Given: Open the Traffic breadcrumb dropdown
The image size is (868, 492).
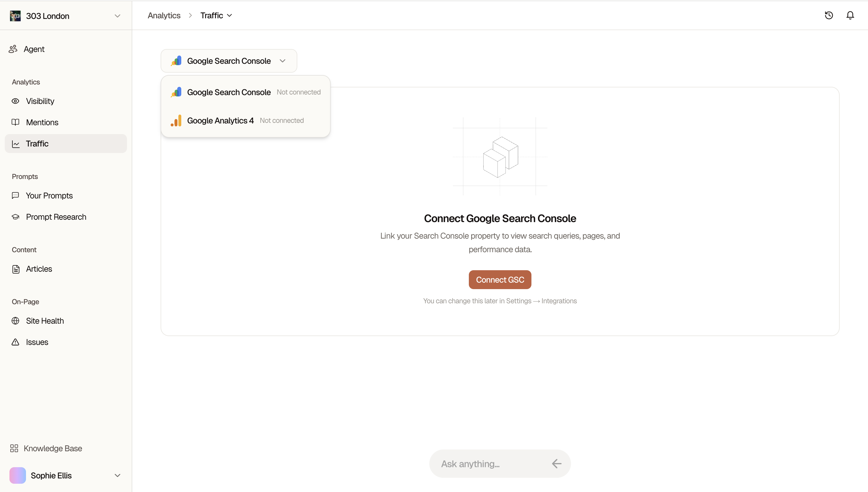Looking at the screenshot, I should (216, 16).
